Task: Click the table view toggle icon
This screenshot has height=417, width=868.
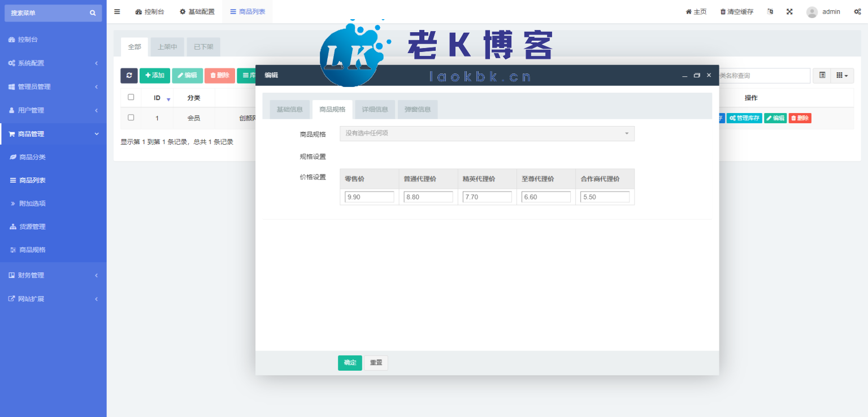Action: [x=822, y=75]
